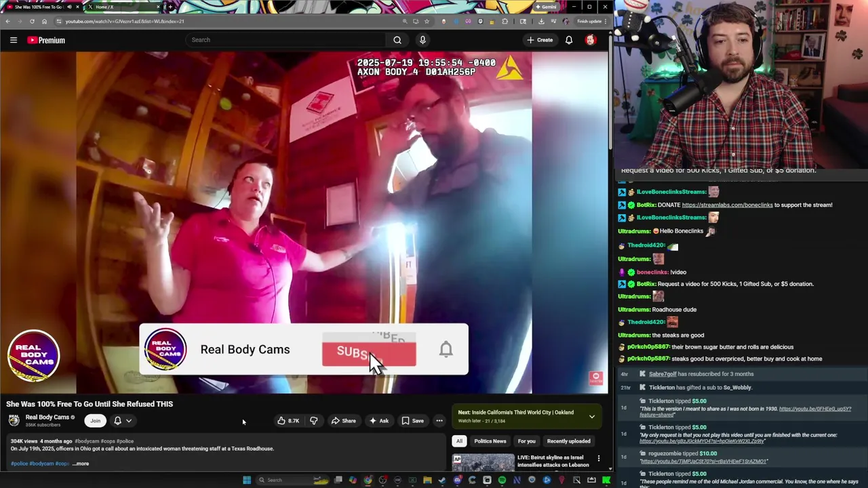This screenshot has height=488, width=868.
Task: Select the All filter chip
Action: click(x=459, y=441)
